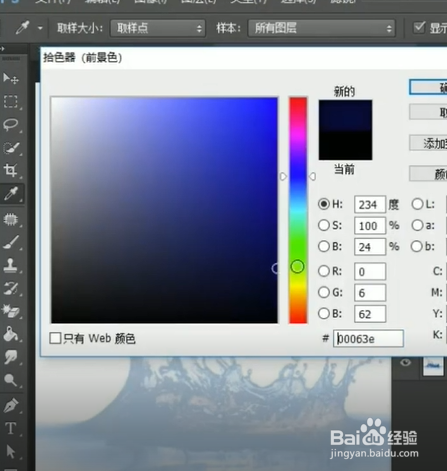The height and width of the screenshot is (471, 447).
Task: Enable the 只有 Web 颜色 checkbox
Action: [x=55, y=338]
